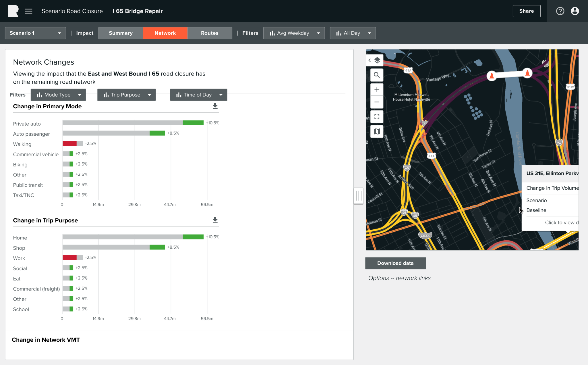Click the help question mark icon
This screenshot has width=588, height=365.
[x=560, y=11]
